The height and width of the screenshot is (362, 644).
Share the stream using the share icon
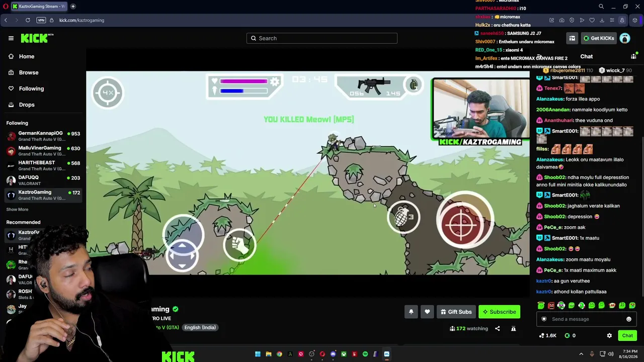[497, 328]
